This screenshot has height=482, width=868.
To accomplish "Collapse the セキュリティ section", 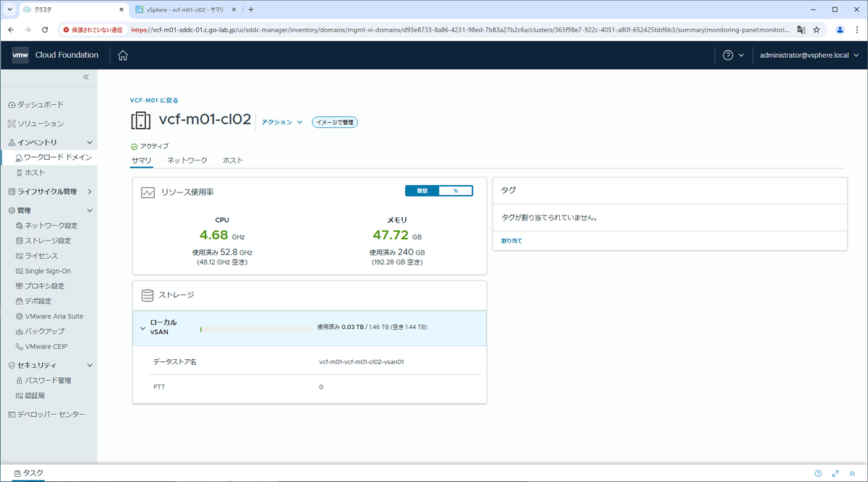I will (90, 365).
